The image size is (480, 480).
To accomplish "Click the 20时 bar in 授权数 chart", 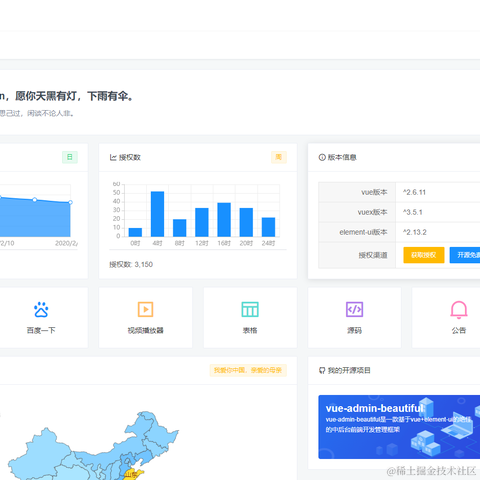I will (x=246, y=222).
